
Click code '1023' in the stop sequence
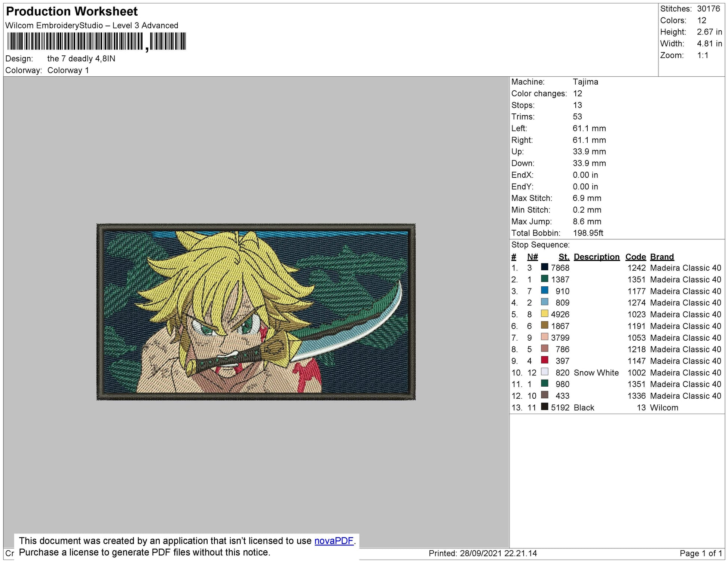coord(637,314)
